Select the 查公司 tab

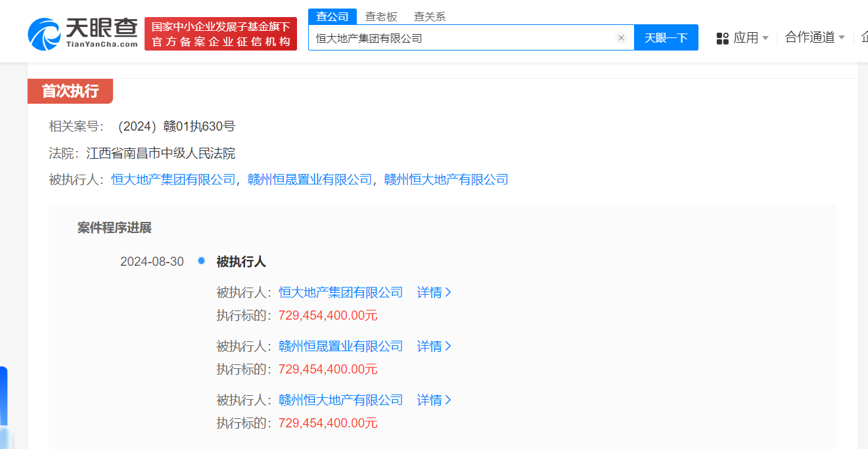[x=332, y=16]
